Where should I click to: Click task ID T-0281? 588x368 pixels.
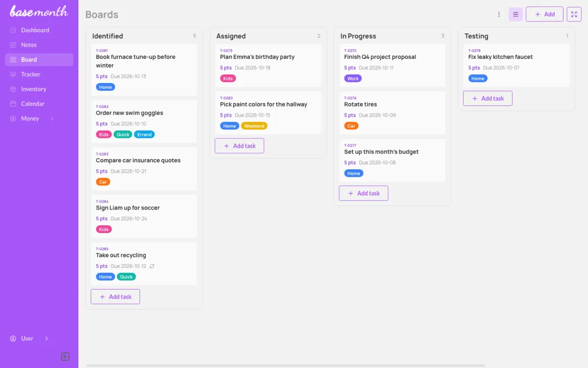pyautogui.click(x=102, y=51)
